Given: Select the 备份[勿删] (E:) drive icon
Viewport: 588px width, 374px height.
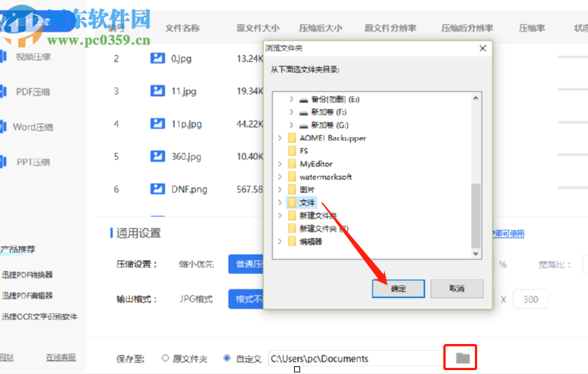Looking at the screenshot, I should point(303,100).
